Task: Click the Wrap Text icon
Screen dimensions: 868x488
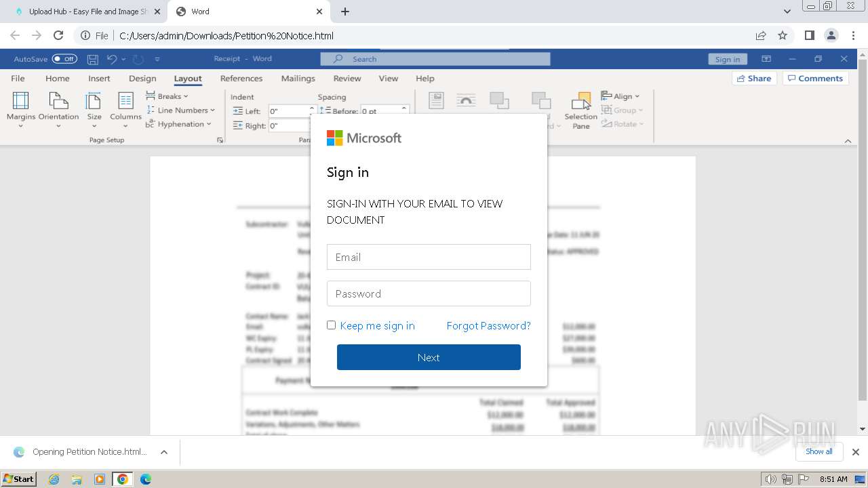Action: [466, 100]
